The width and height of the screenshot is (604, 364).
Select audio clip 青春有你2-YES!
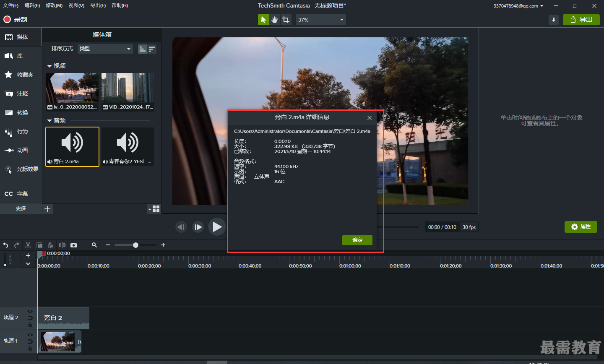pos(128,147)
